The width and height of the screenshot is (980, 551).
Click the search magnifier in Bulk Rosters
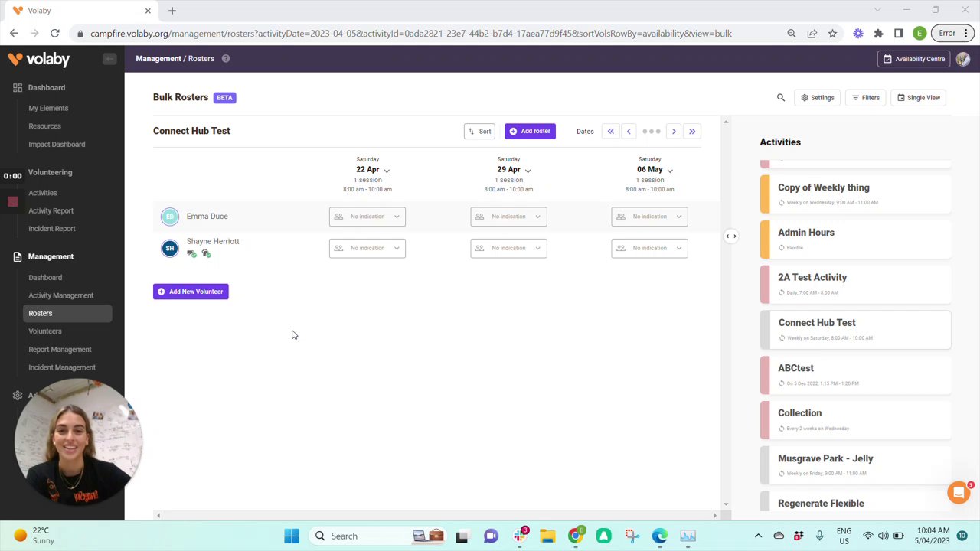pyautogui.click(x=781, y=97)
